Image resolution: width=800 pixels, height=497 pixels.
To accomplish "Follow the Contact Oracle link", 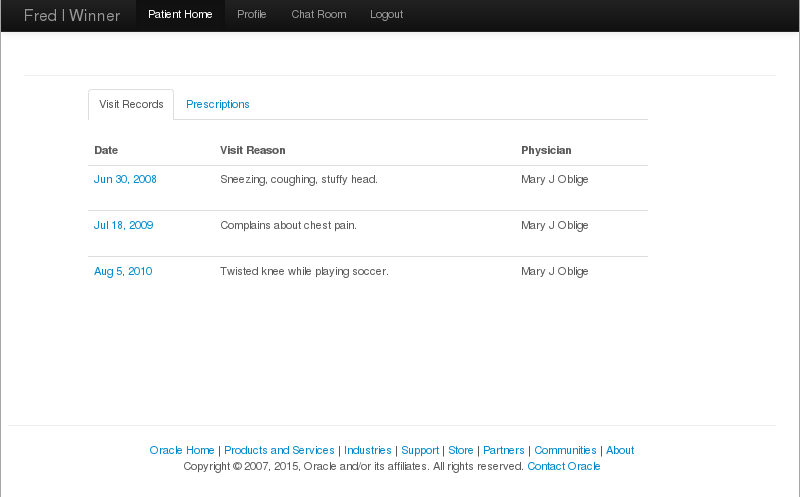I will 564,467.
